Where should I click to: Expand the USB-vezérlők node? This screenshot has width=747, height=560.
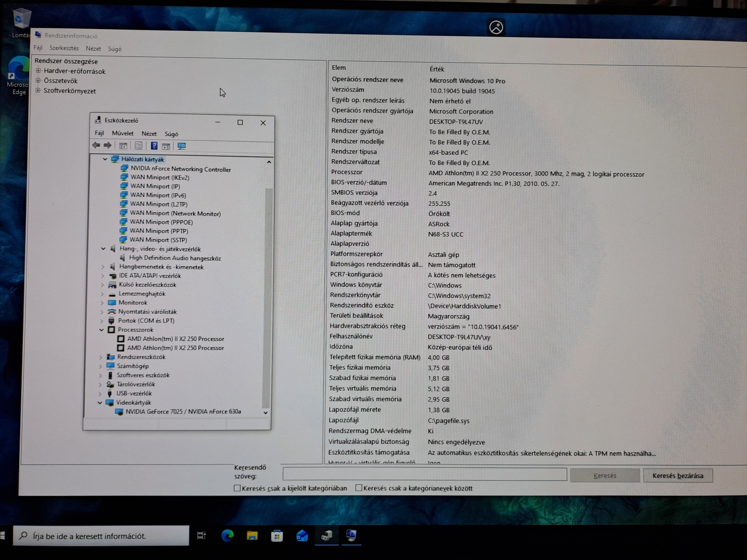click(x=100, y=393)
